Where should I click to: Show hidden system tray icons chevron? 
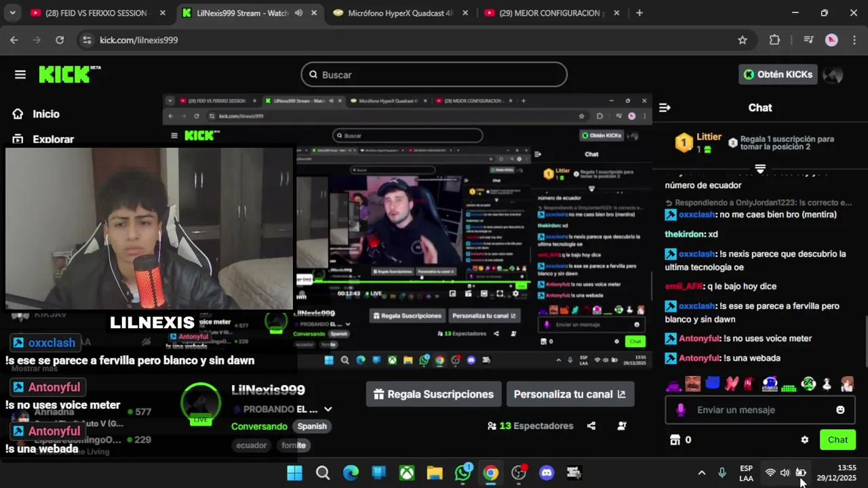pyautogui.click(x=702, y=473)
